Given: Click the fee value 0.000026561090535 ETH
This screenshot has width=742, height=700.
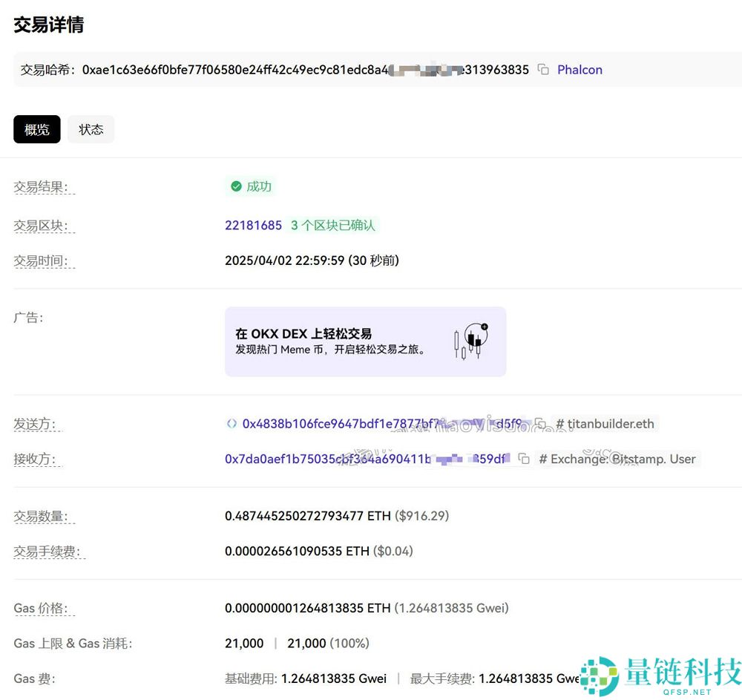Looking at the screenshot, I should click(298, 551).
